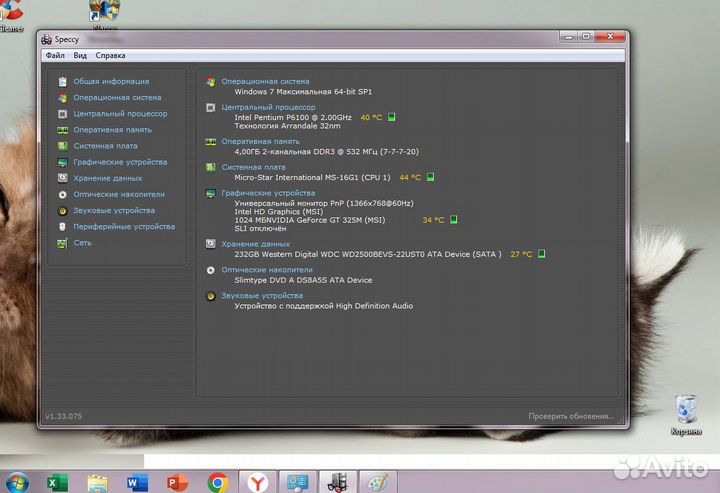Click the GeForce GT 325M line
720x493 pixels.
[310, 220]
